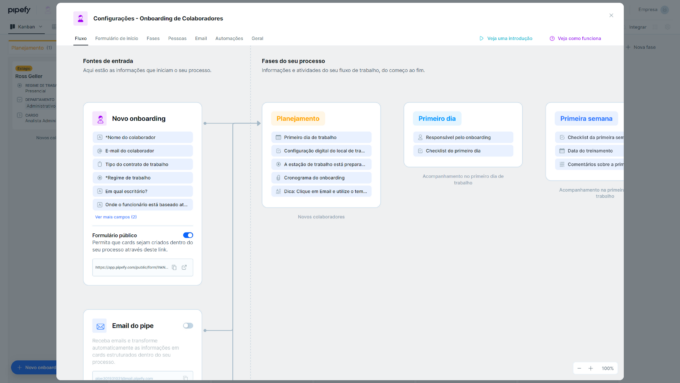Screen dimensions: 680x383
Task: Select Checklist da primeira semana field
Action: pyautogui.click(x=589, y=137)
